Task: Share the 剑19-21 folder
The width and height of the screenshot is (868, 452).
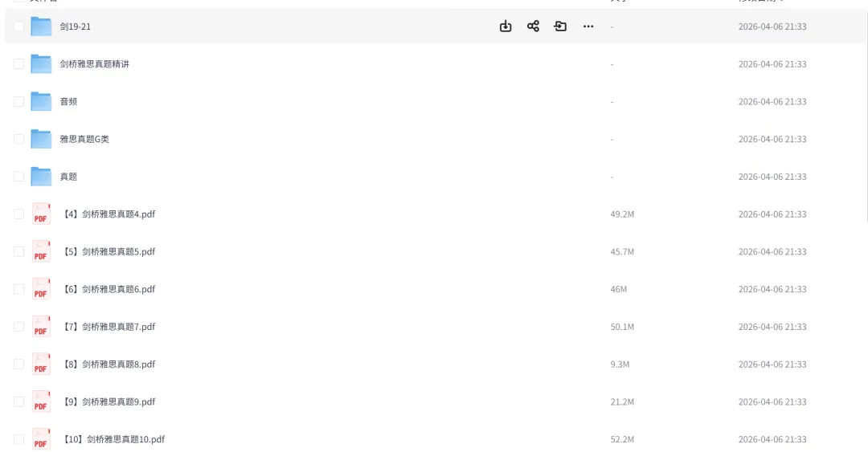Action: click(533, 26)
